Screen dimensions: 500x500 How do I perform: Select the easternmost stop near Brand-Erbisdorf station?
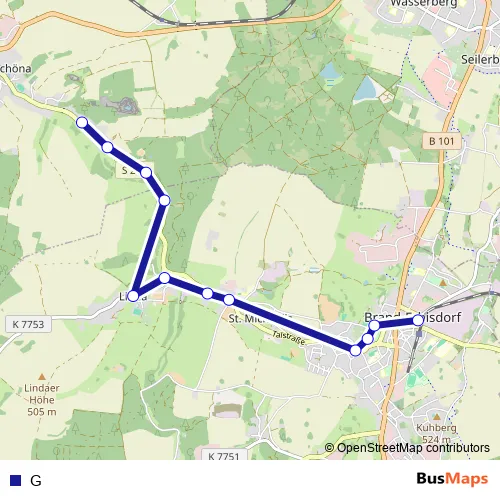point(418,320)
